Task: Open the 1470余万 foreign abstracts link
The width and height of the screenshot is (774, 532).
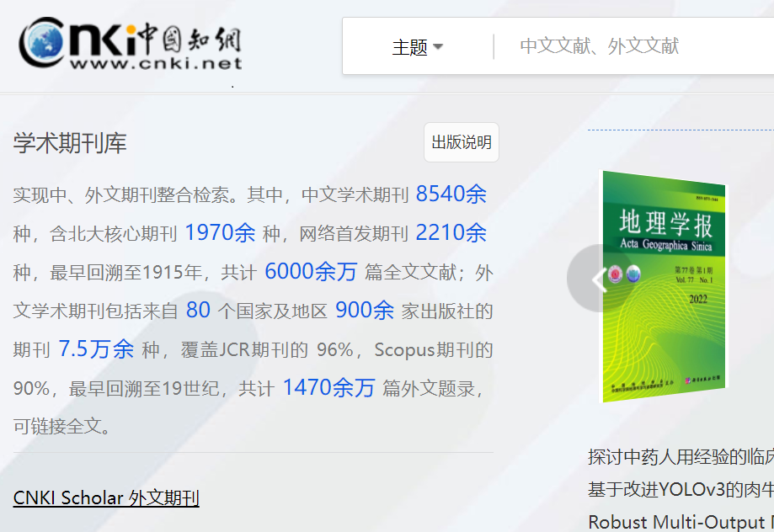Action: 328,388
